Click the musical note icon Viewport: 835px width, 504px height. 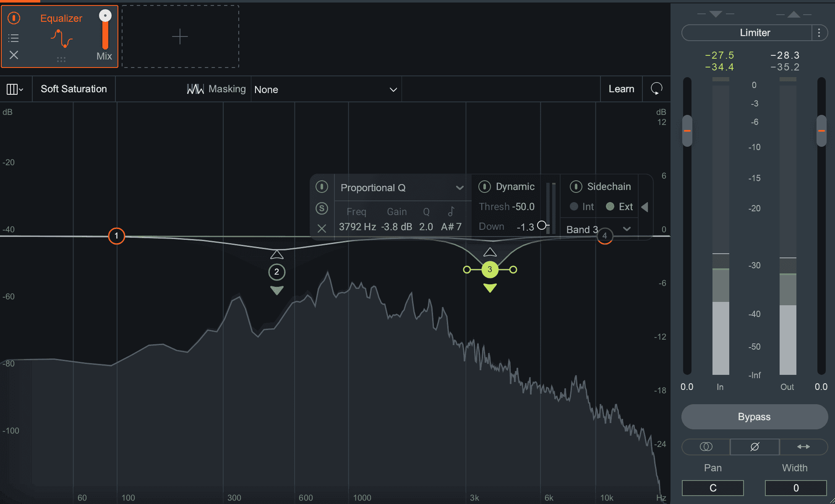point(451,211)
